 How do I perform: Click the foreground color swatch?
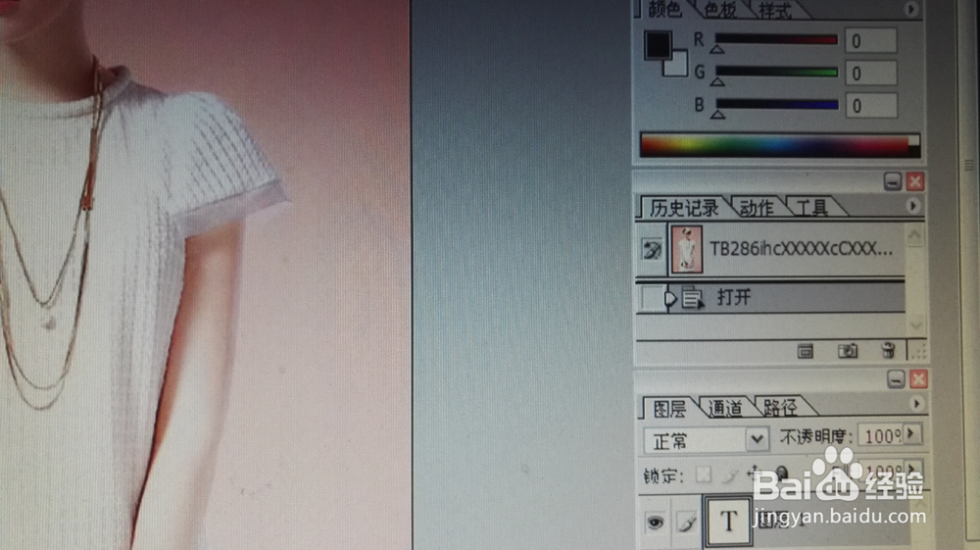659,45
